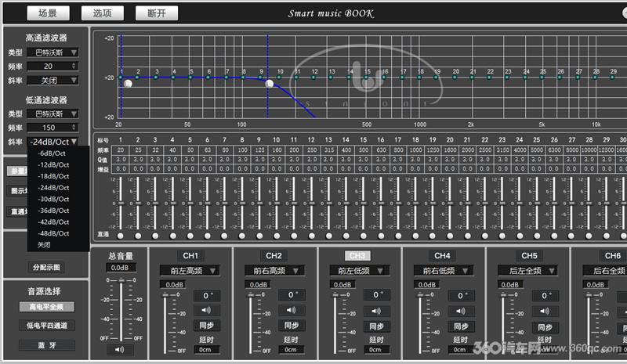Viewport: 627px width, 364px height.
Task: Mute CH4 using its speaker icon
Action: [x=461, y=311]
